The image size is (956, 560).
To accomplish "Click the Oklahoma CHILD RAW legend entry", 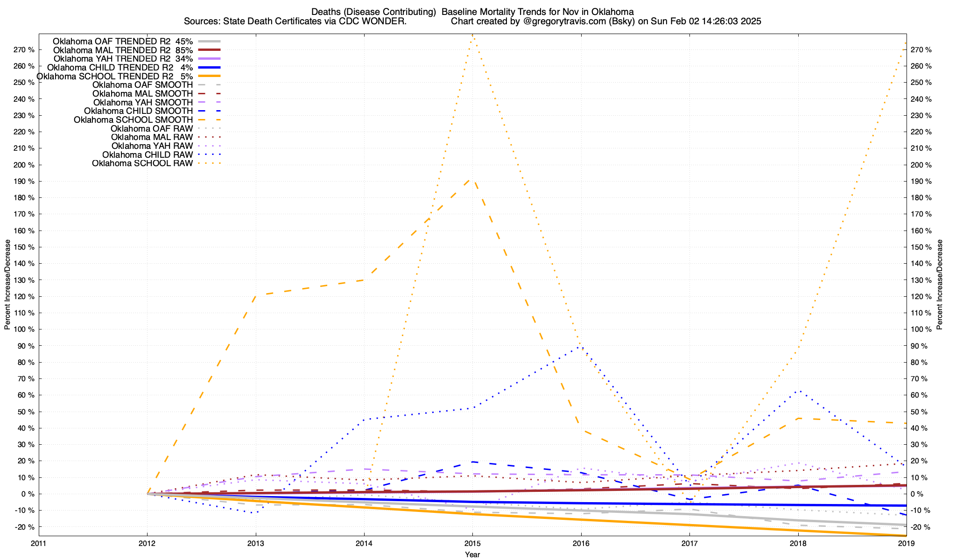I will [148, 154].
